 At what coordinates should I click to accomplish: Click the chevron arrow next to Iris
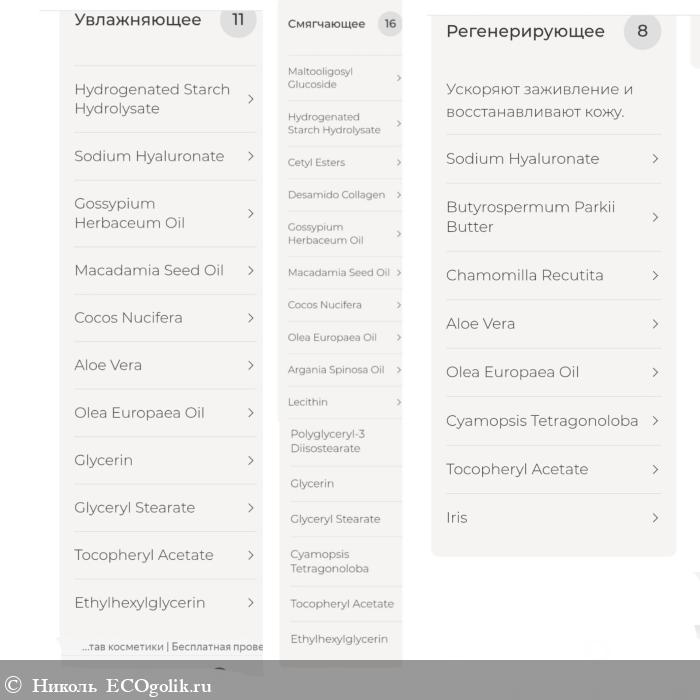[655, 518]
